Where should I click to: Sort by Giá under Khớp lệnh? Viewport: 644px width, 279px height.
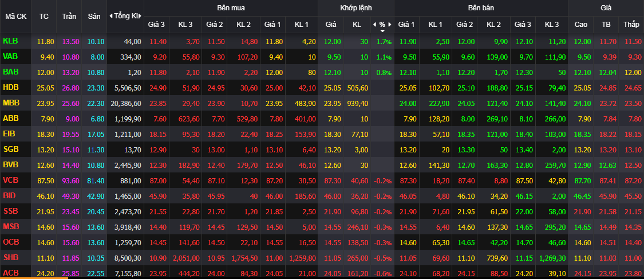331,25
